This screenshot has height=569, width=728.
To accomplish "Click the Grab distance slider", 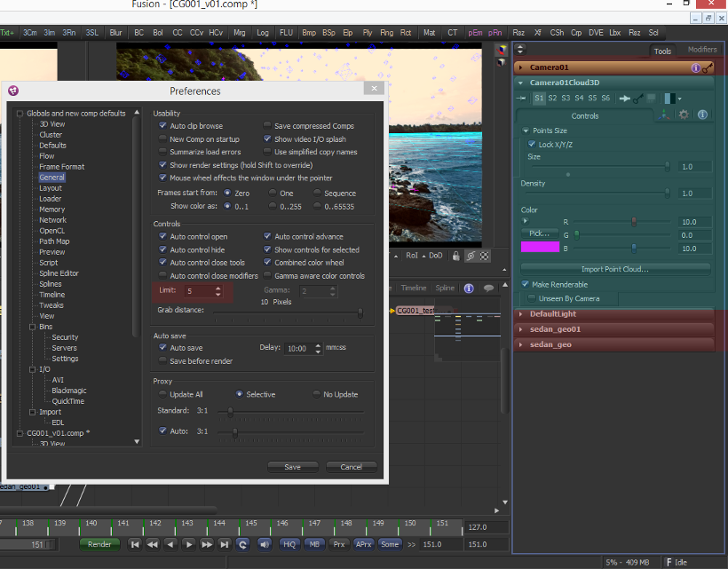I will (x=288, y=313).
